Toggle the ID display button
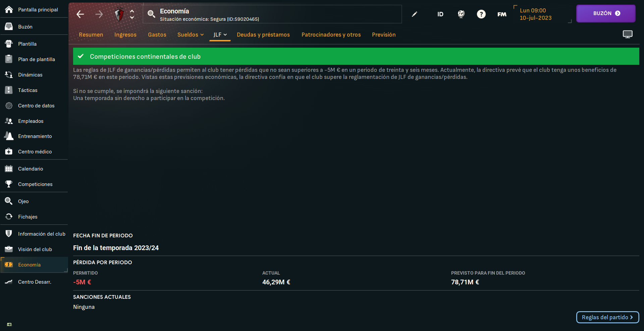Screen dimensions: 644x331 point(440,14)
